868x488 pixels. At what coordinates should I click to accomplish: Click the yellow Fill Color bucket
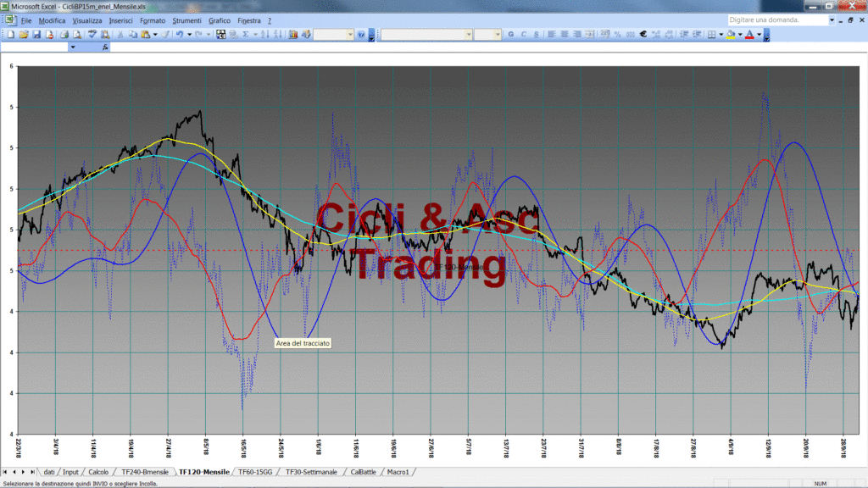tap(731, 34)
